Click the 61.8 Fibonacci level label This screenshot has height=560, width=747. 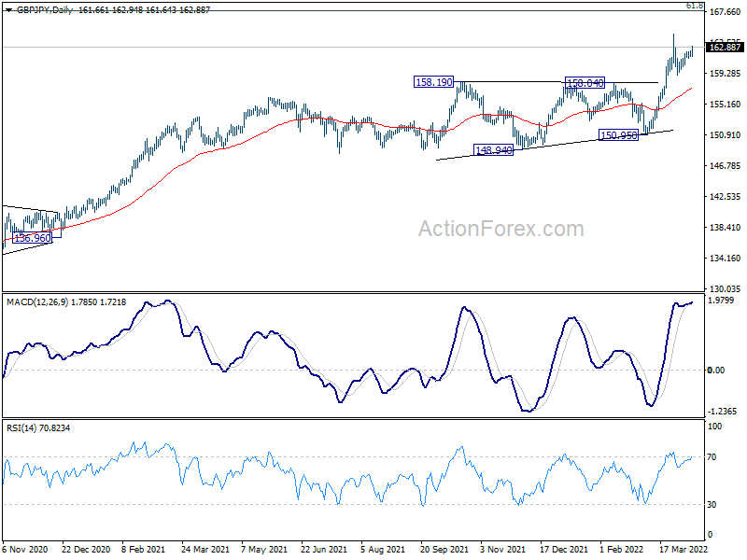coord(694,6)
